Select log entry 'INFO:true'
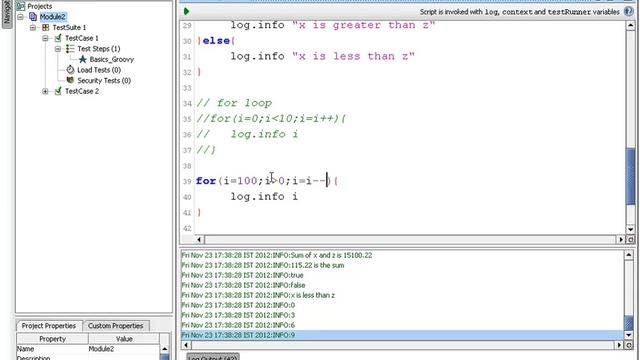 tap(242, 275)
